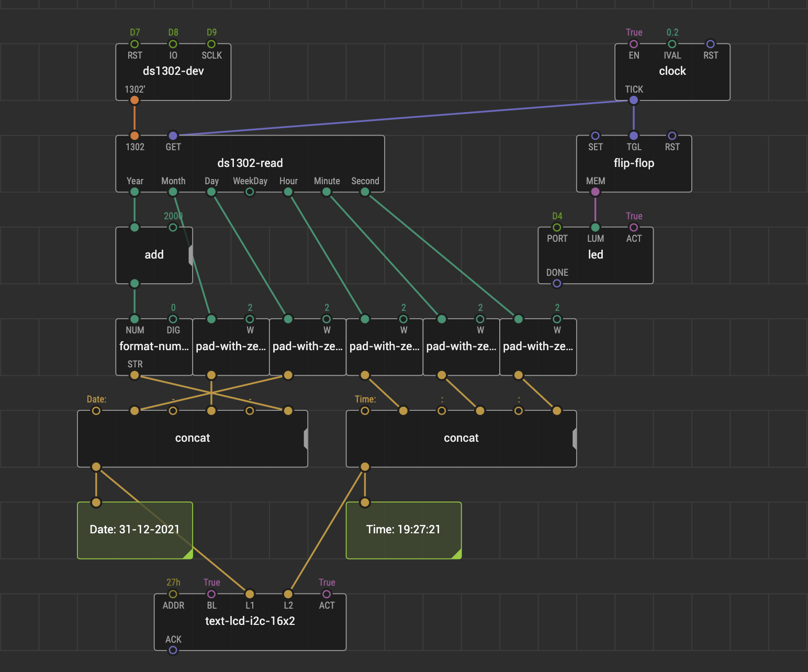808x672 pixels.
Task: Click the Minute output pin of ds1302-read
Action: click(x=327, y=192)
